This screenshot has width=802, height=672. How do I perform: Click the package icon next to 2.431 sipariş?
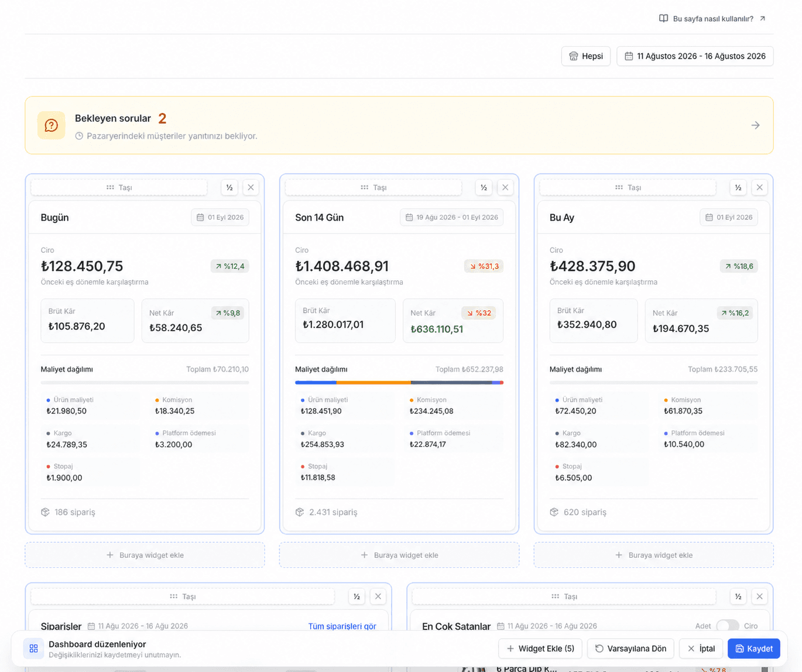click(x=300, y=512)
